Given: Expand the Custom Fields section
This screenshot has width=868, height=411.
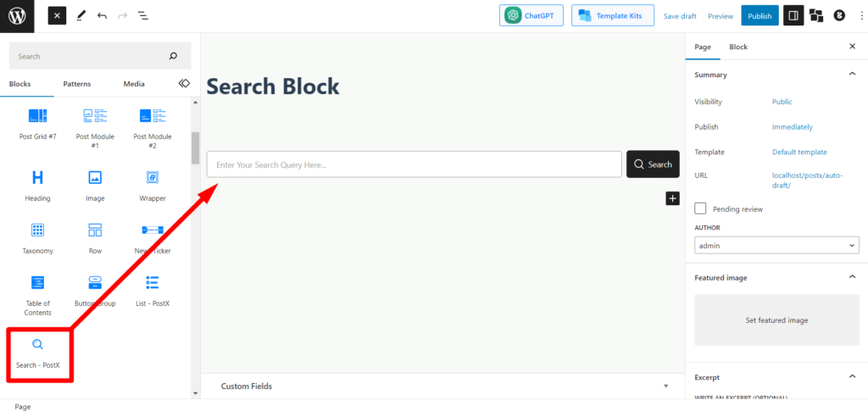Looking at the screenshot, I should pos(442,386).
